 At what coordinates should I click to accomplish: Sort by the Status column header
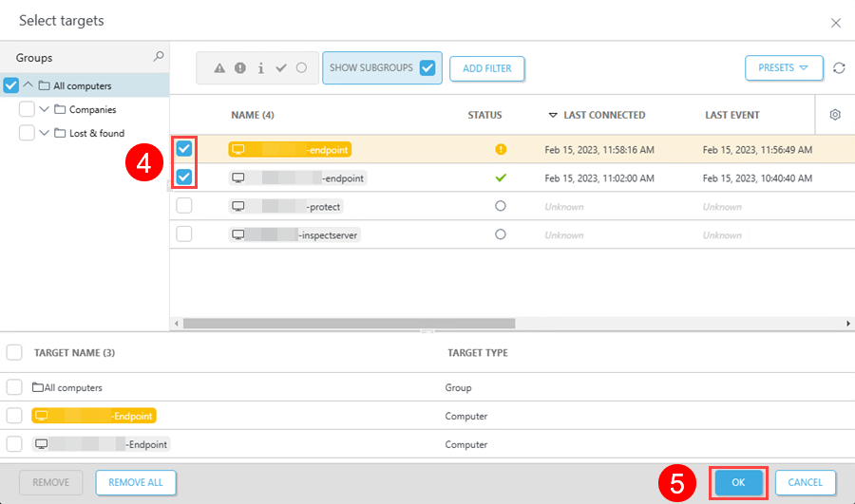pyautogui.click(x=484, y=115)
